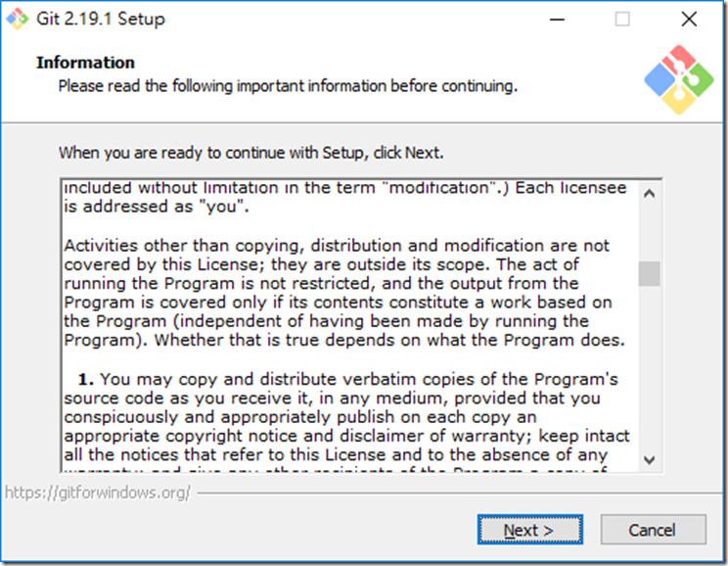
Task: Click the 'Activities other than copying' paragraph
Action: [x=344, y=293]
